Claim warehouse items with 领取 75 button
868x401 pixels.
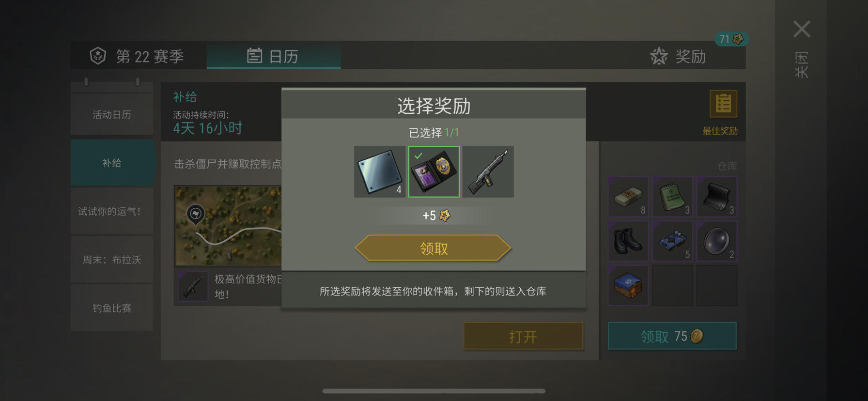coord(672,336)
